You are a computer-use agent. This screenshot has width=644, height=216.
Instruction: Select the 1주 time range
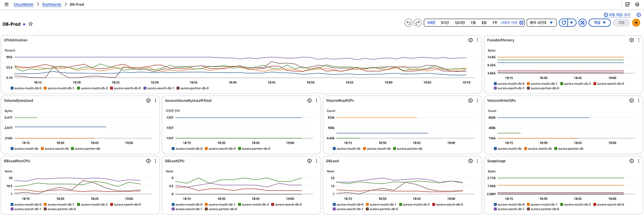tap(495, 23)
